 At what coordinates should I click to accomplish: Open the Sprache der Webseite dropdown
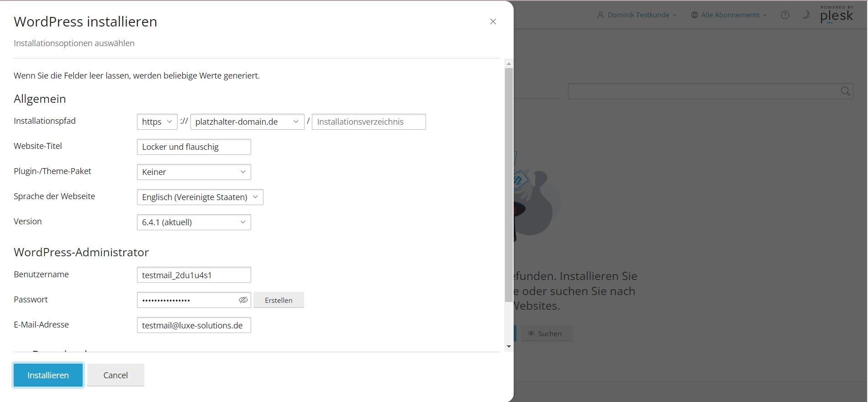pos(200,197)
